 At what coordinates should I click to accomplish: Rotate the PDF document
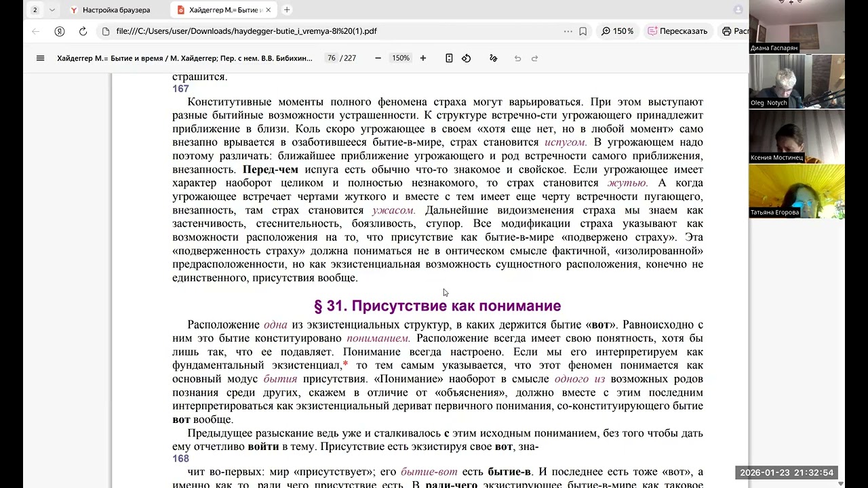(467, 58)
